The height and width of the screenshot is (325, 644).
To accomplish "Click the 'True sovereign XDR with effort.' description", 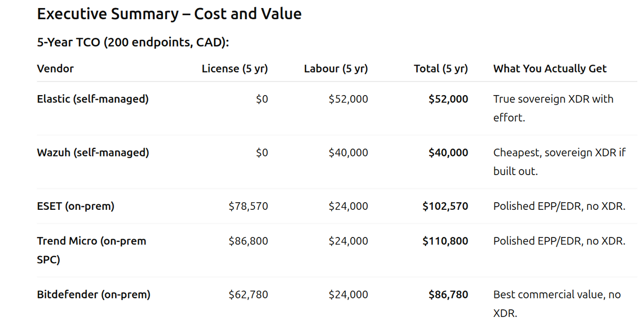I will click(x=553, y=108).
